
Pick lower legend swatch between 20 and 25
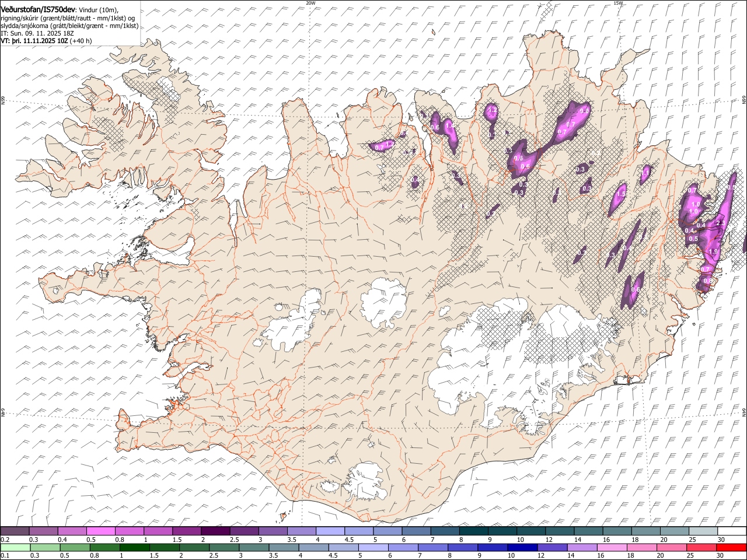pos(671,547)
